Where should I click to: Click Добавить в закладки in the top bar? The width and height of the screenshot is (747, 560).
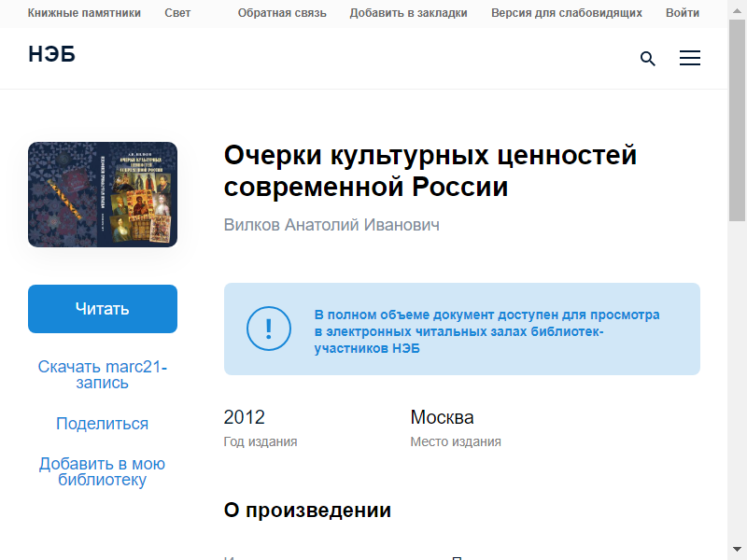click(408, 13)
